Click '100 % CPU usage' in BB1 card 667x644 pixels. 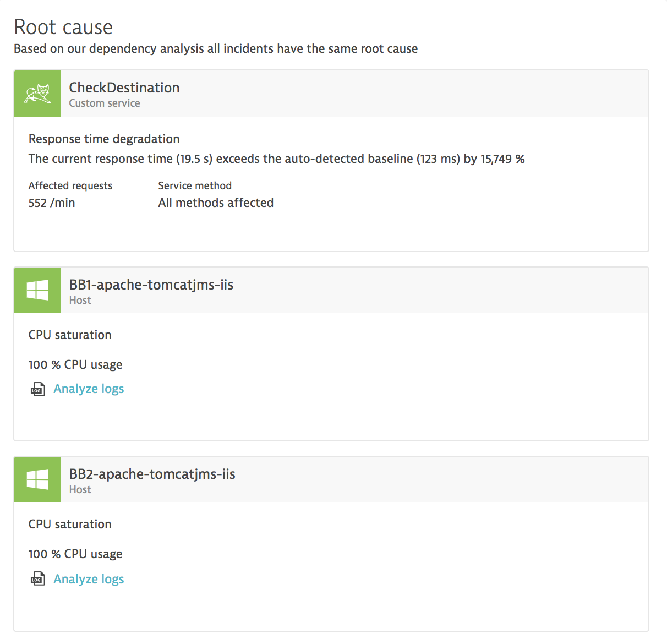point(75,365)
